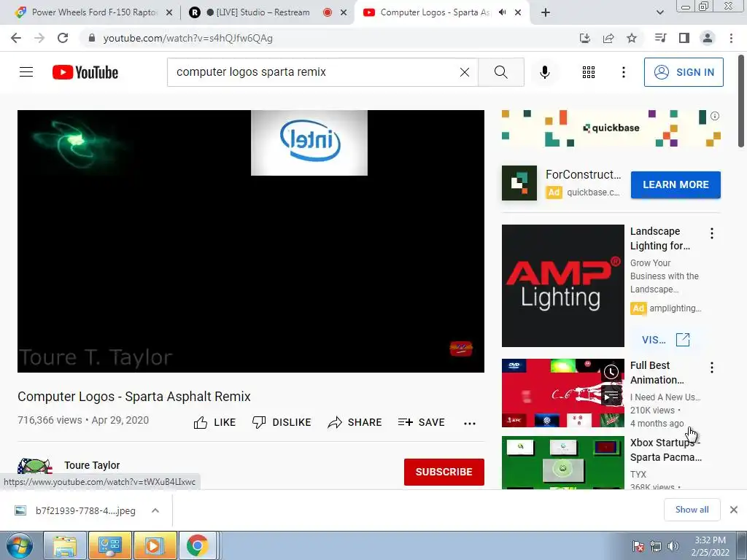Viewport: 747px width, 560px height.
Task: Clear the search box with the X icon
Action: [x=465, y=72]
